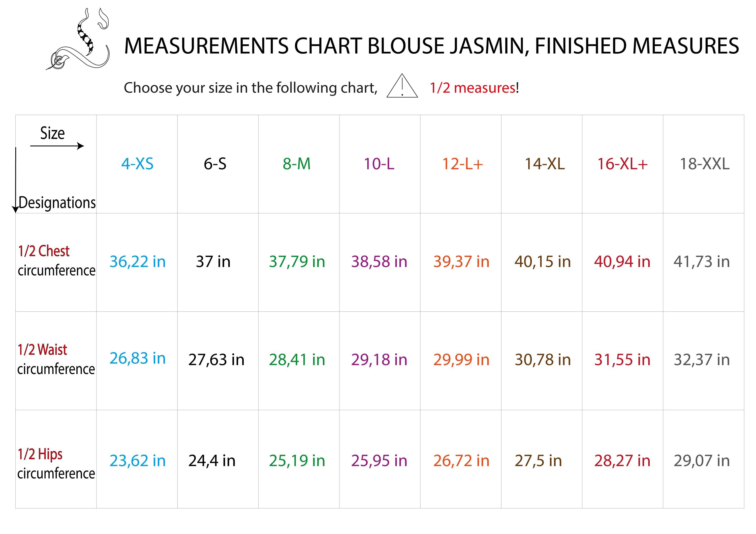
Task: Click the 16-XL+ column header
Action: 622,164
